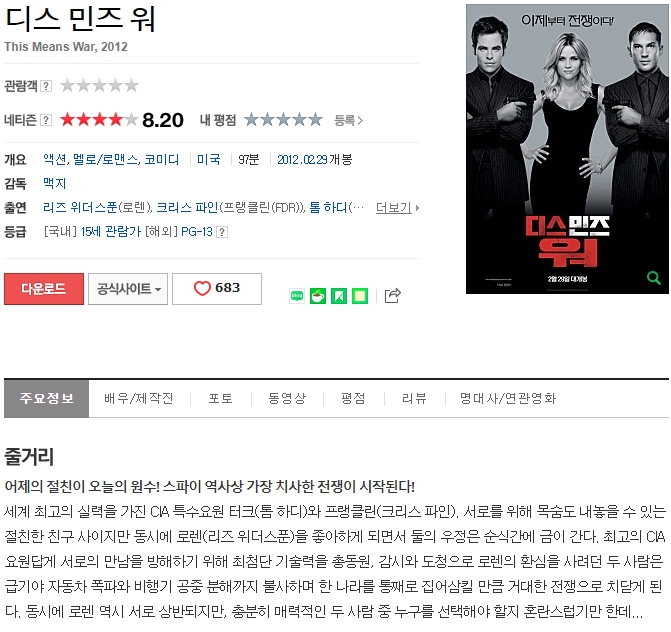Share movie to Naver blog icon
The height and width of the screenshot is (632, 671).
pyautogui.click(x=297, y=296)
